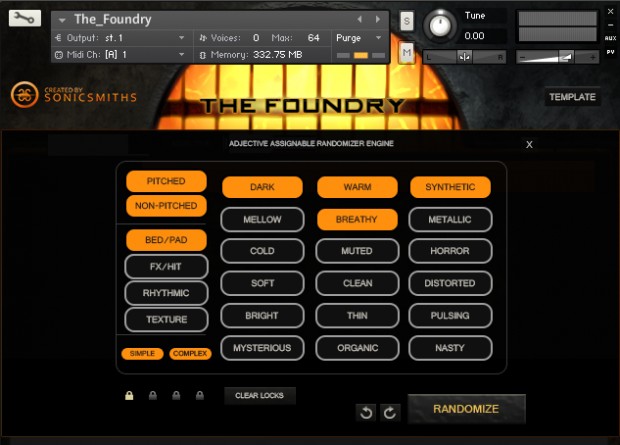620x445 pixels.
Task: Toggle the SIMPLE option
Action: [142, 354]
